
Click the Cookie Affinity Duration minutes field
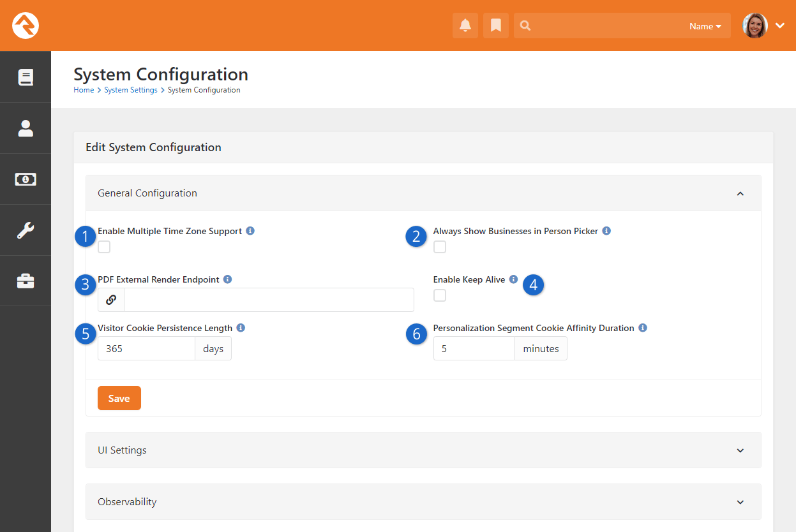pyautogui.click(x=474, y=349)
